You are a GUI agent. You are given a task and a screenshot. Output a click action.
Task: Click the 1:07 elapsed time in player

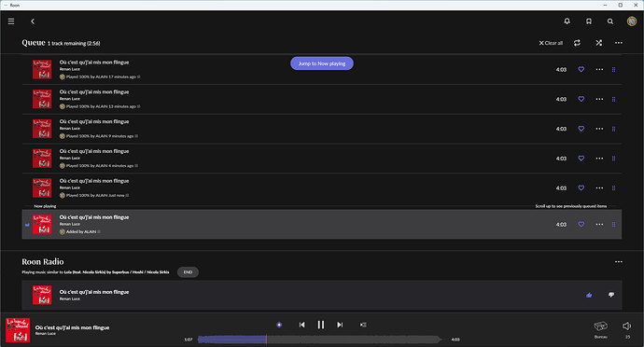[189, 340]
